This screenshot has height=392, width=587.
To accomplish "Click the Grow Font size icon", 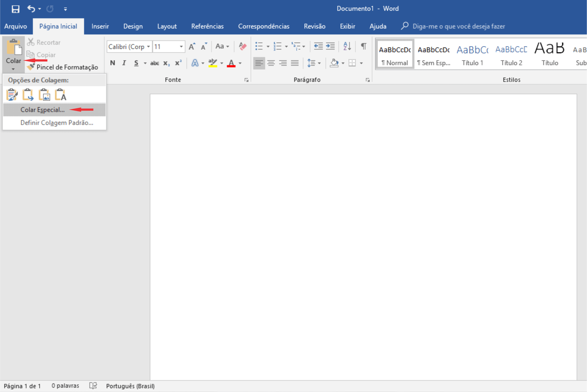I will coord(192,47).
